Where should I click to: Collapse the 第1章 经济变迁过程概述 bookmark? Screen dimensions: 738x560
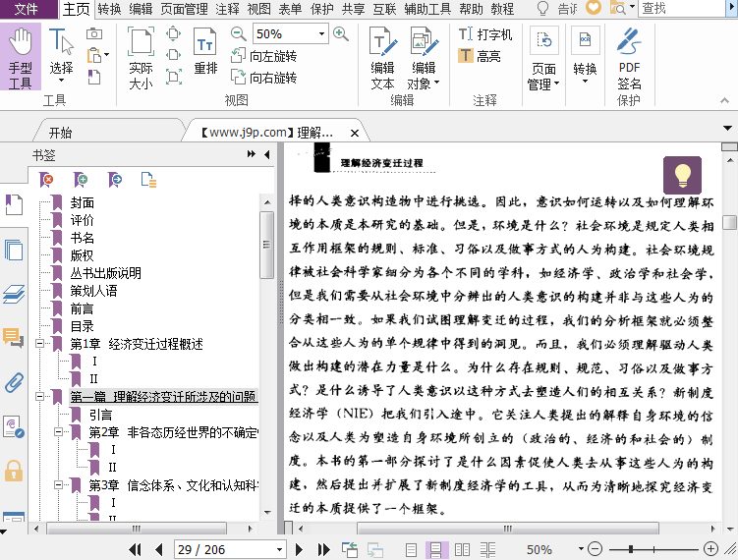pyautogui.click(x=39, y=344)
